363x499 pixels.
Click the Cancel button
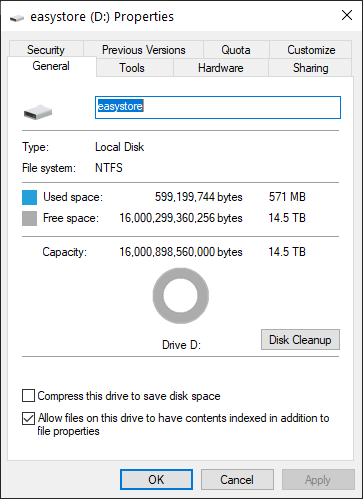237,480
